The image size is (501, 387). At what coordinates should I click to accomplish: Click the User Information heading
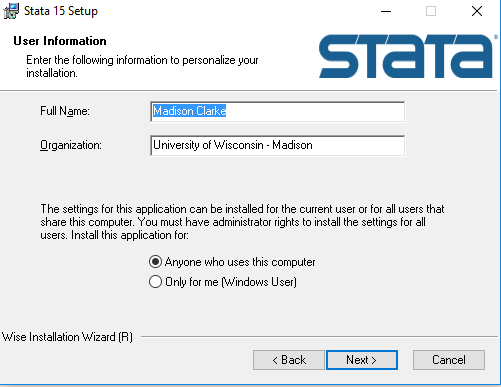[x=60, y=41]
